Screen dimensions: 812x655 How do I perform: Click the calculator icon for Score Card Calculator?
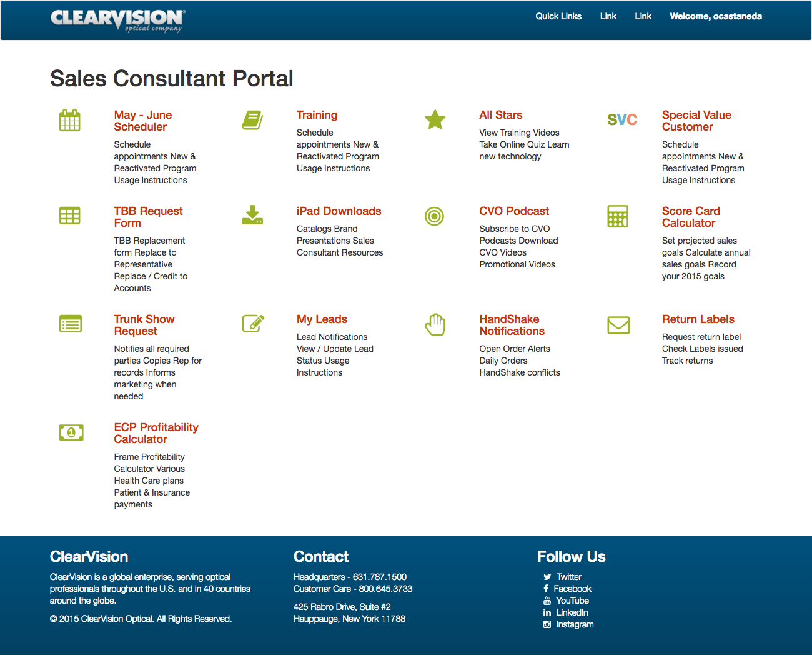pos(618,216)
